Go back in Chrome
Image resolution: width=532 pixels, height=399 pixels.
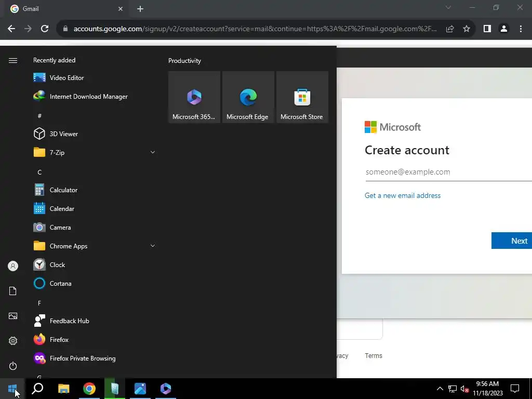(11, 29)
